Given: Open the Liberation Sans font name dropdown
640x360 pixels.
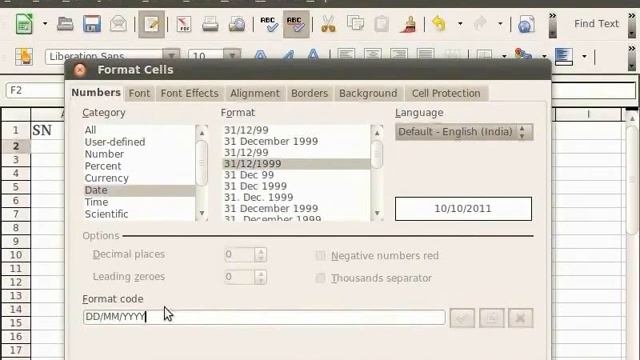Looking at the screenshot, I should click(171, 56).
